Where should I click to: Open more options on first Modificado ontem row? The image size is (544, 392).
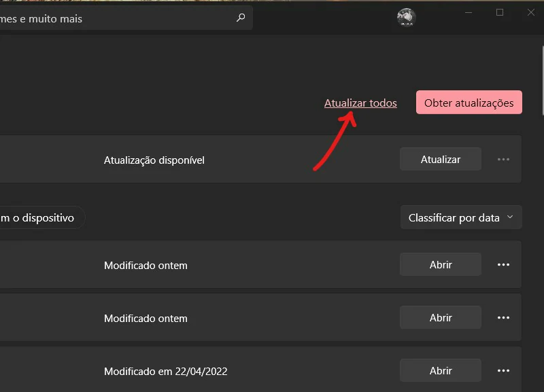(503, 264)
